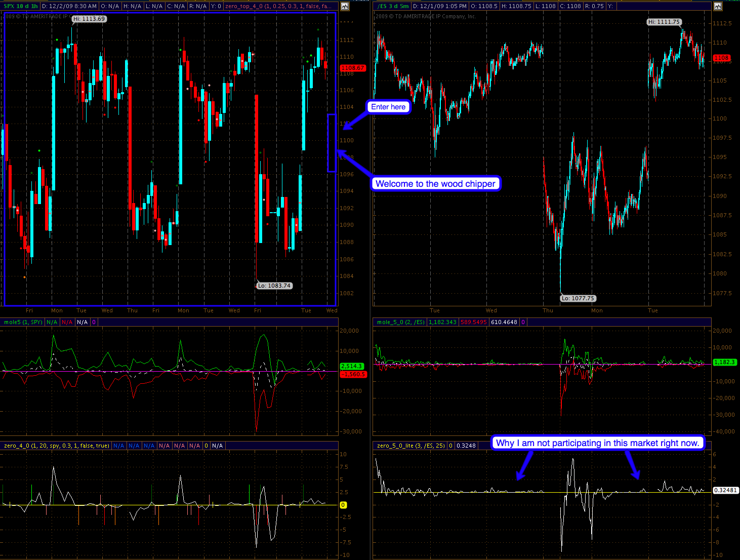Viewport: 740px width, 560px height.
Task: Select the mole_5_0 (2, /ES) study label
Action: [x=400, y=322]
